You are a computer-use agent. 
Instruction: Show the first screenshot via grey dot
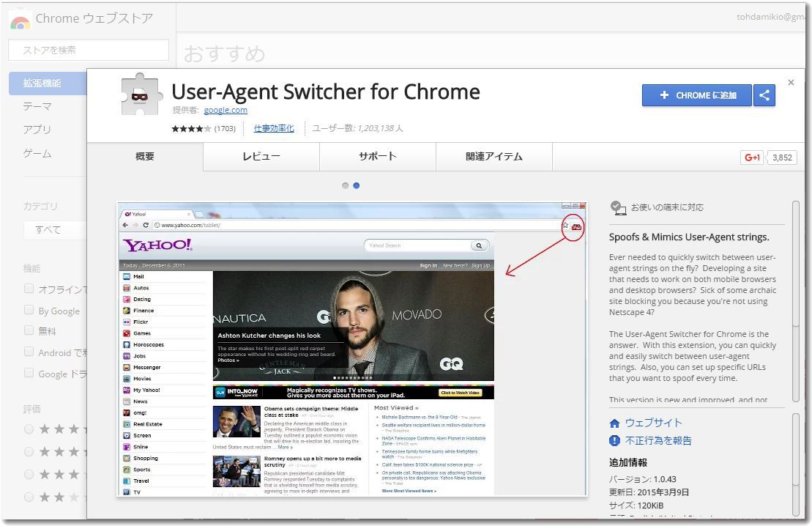coord(346,185)
